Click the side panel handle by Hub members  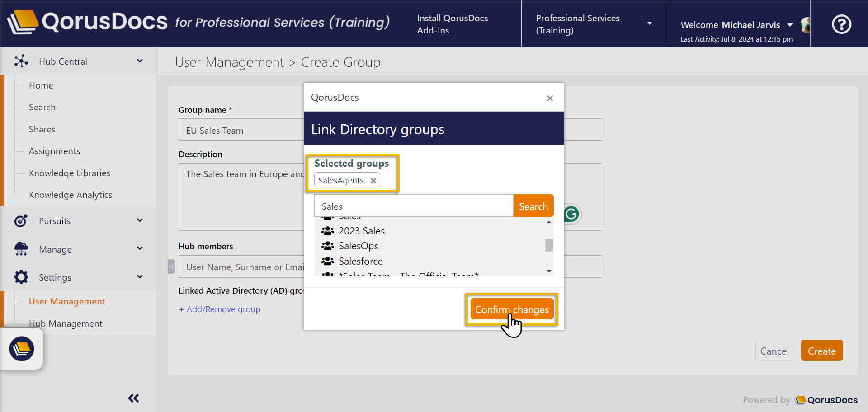click(x=171, y=267)
